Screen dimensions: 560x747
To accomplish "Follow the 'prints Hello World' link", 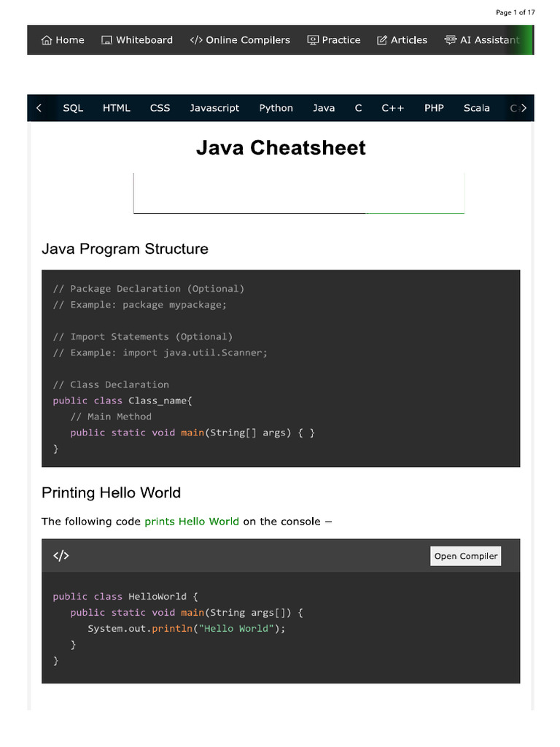I will (x=192, y=521).
